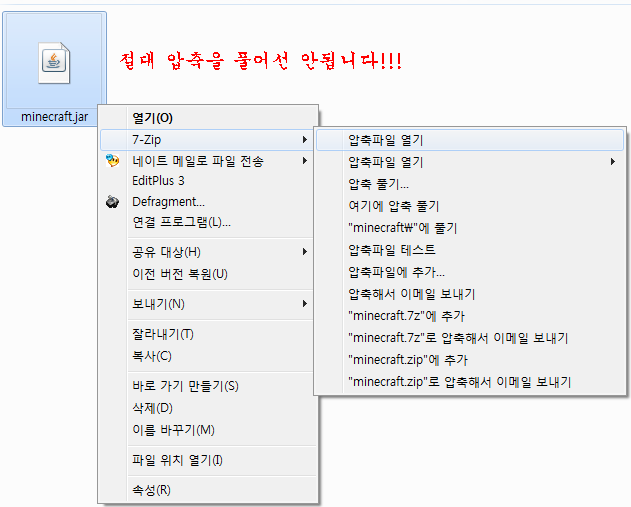Select the minecraft.jar Java file icon

(54, 63)
